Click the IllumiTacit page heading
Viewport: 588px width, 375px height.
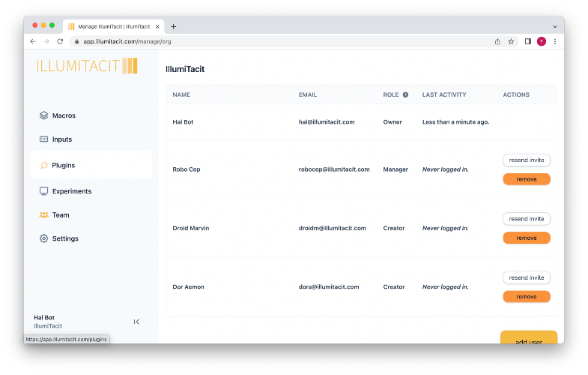pos(185,69)
